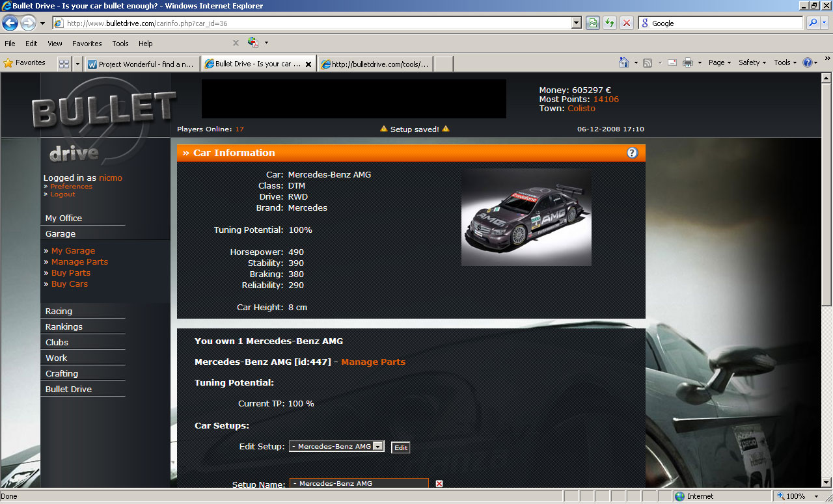Click the Edit button beside setup dropdown
The image size is (833, 504).
click(x=400, y=447)
